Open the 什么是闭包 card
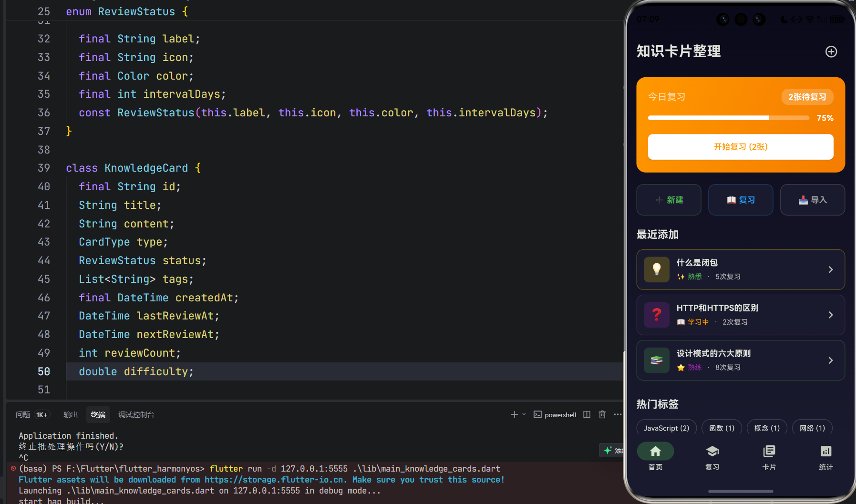The width and height of the screenshot is (856, 504). 741,269
